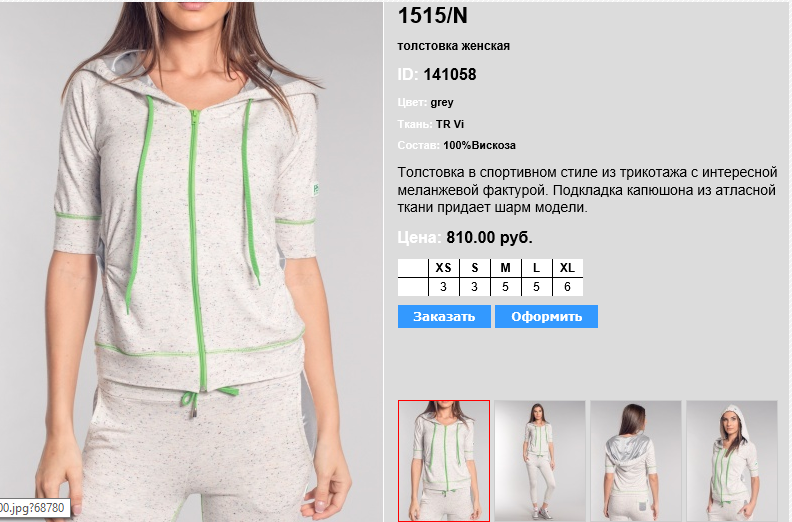This screenshot has width=792, height=522.
Task: Click the Оформить button
Action: click(x=546, y=316)
